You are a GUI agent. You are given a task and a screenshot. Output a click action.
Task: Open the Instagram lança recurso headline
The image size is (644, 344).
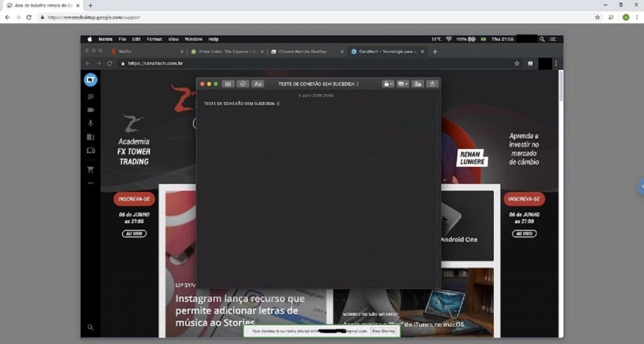240,310
